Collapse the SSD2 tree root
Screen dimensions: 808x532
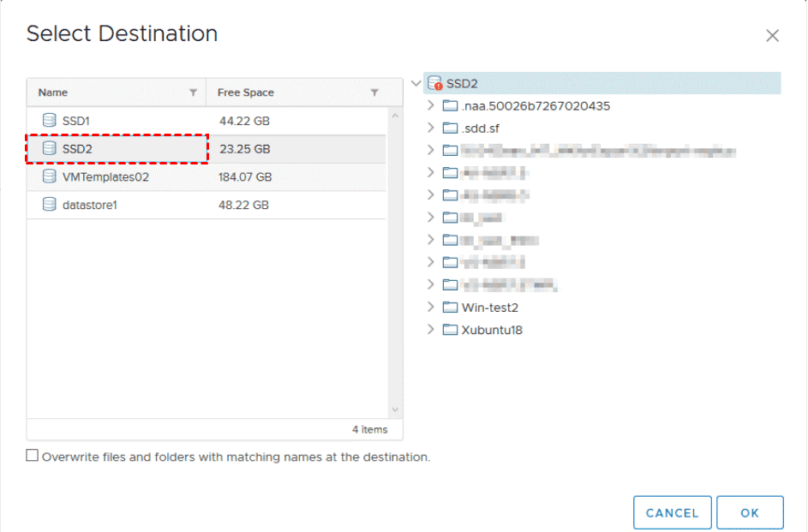point(416,83)
